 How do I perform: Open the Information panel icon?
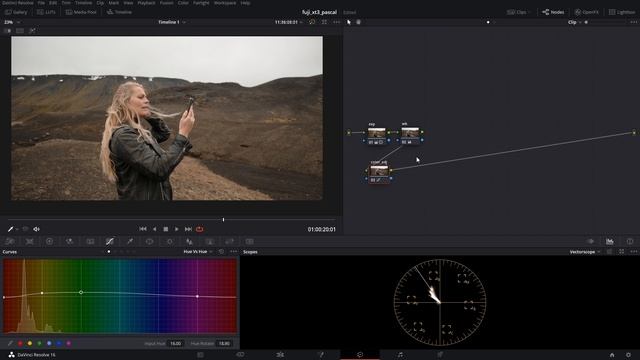[630, 241]
